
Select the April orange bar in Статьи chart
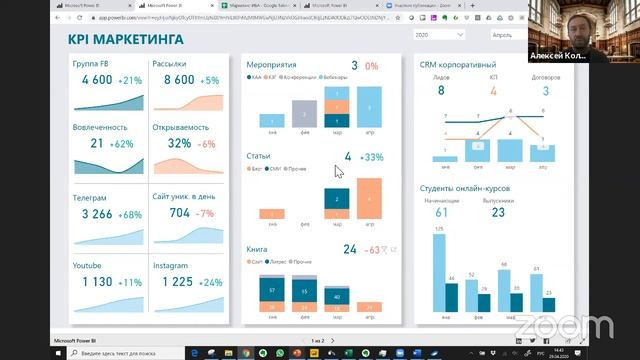coord(369,198)
